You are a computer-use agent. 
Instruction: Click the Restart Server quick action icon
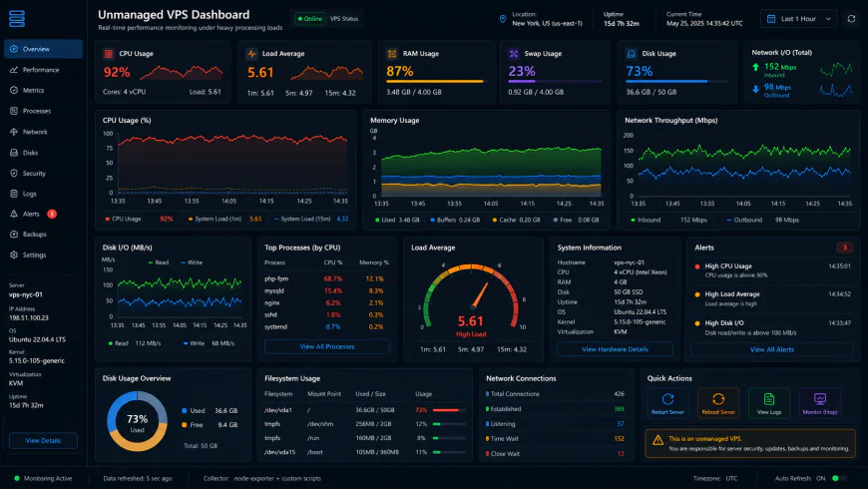click(667, 399)
